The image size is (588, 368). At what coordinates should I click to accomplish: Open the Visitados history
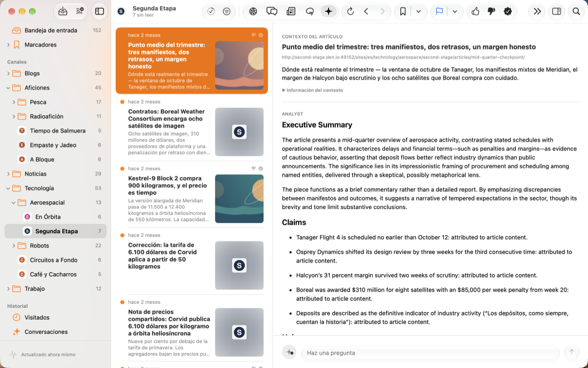coord(56,317)
